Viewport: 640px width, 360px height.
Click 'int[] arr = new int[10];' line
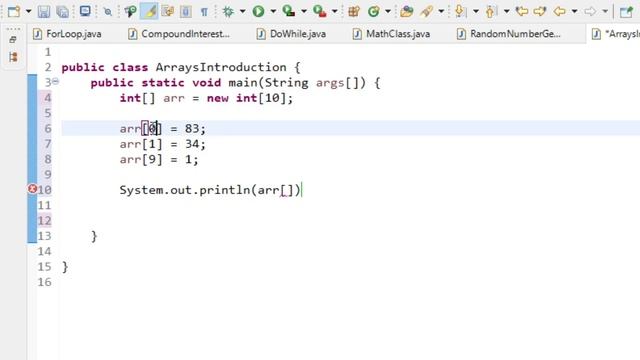point(206,98)
